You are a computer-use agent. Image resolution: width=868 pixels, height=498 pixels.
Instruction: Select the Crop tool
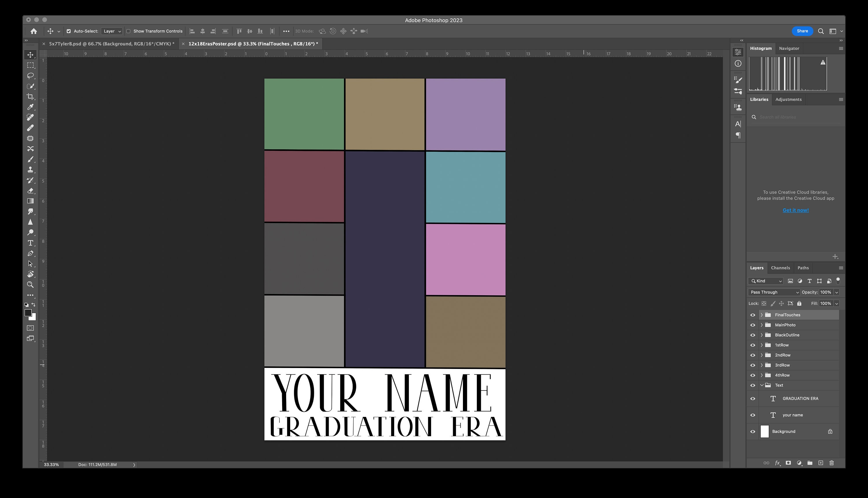pos(30,97)
